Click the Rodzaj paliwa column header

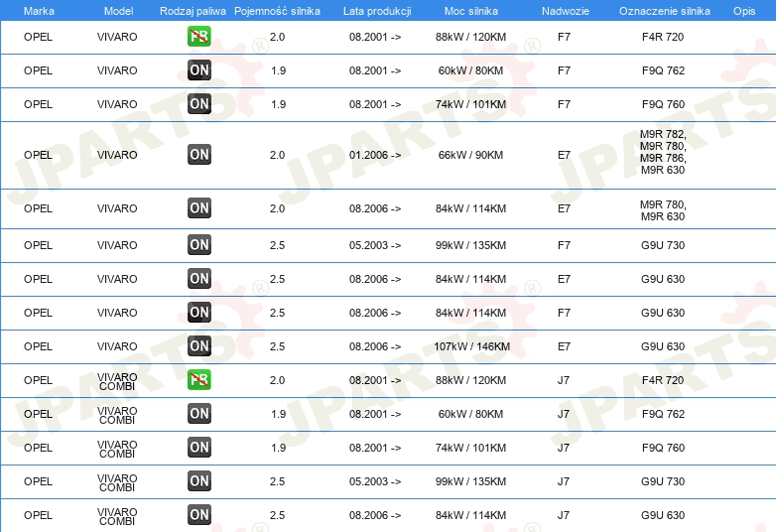pos(193,11)
